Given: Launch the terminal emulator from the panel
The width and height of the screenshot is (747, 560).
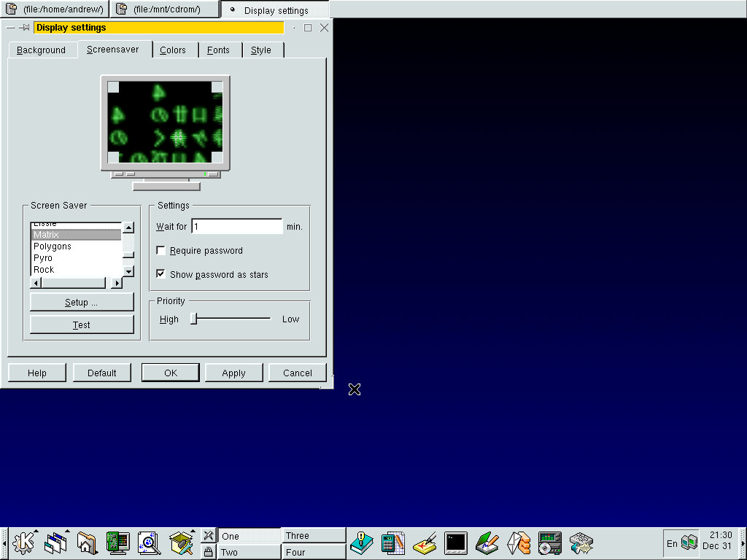Looking at the screenshot, I should tap(456, 542).
